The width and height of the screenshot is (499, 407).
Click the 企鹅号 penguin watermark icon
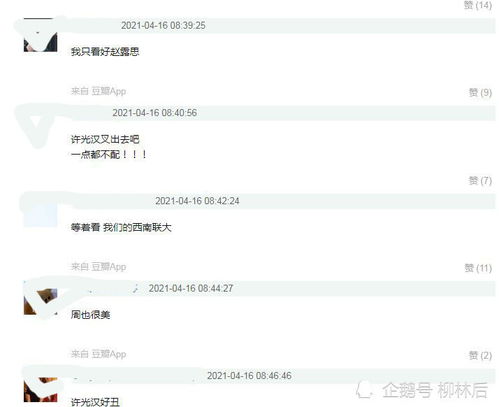[364, 390]
